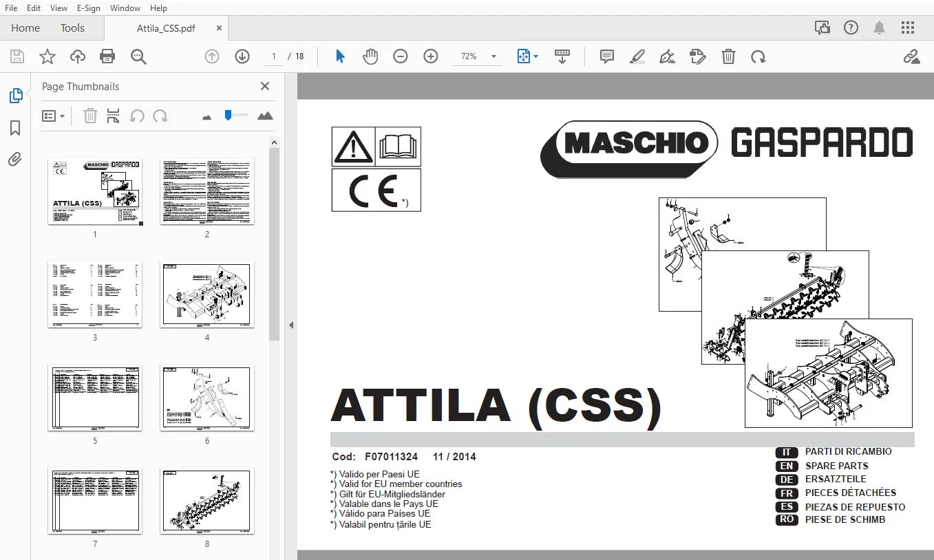Open the Bookmarks sidebar panel
The height and width of the screenshot is (560, 934).
(15, 128)
